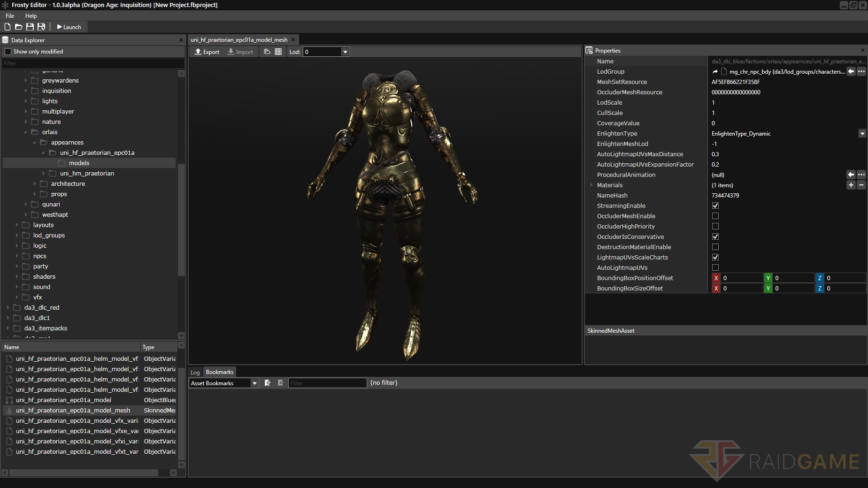Click the Properties panel icon
868x488 pixels.
tap(589, 50)
